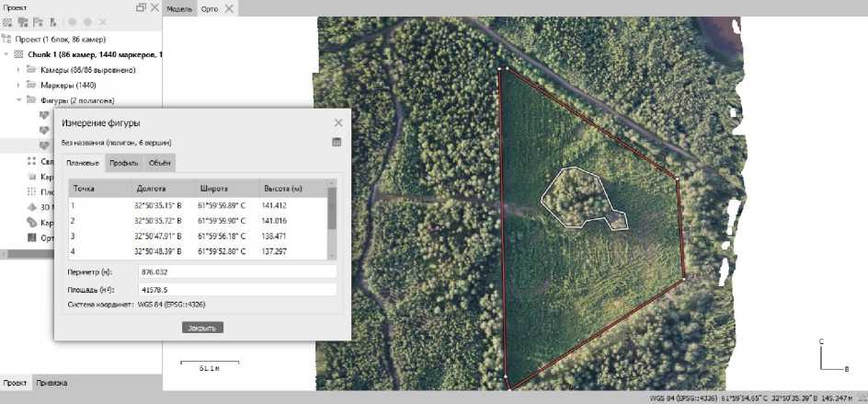Click the 3D model icon in tree
Screen dimensions: 868x404
31,207
